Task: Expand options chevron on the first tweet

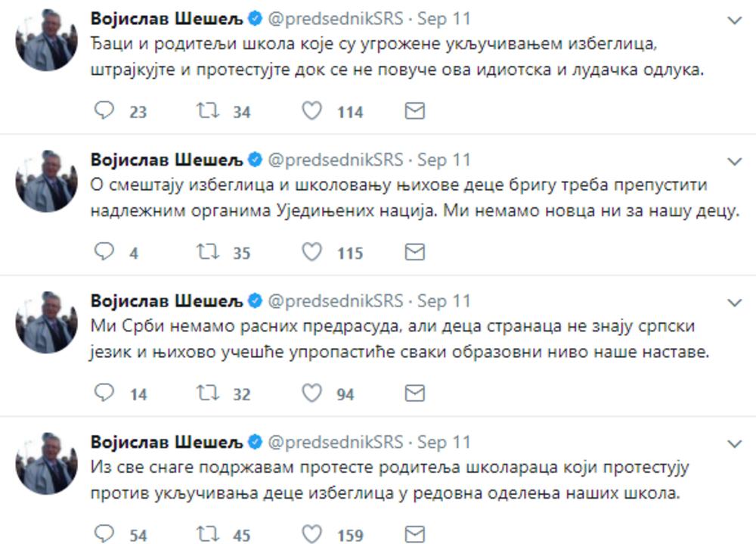Action: 733,20
